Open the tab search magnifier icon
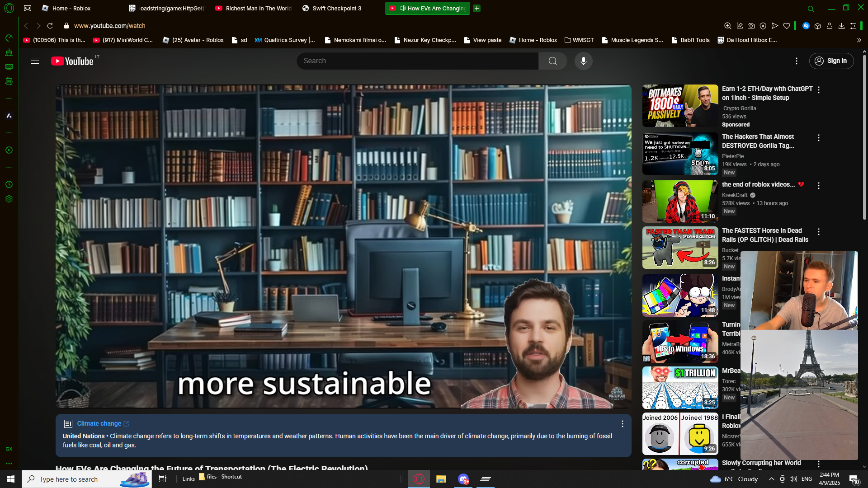 [x=811, y=9]
